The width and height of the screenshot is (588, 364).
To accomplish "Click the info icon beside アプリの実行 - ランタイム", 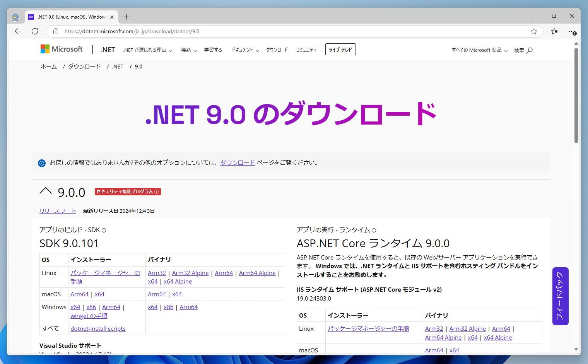I will click(374, 230).
